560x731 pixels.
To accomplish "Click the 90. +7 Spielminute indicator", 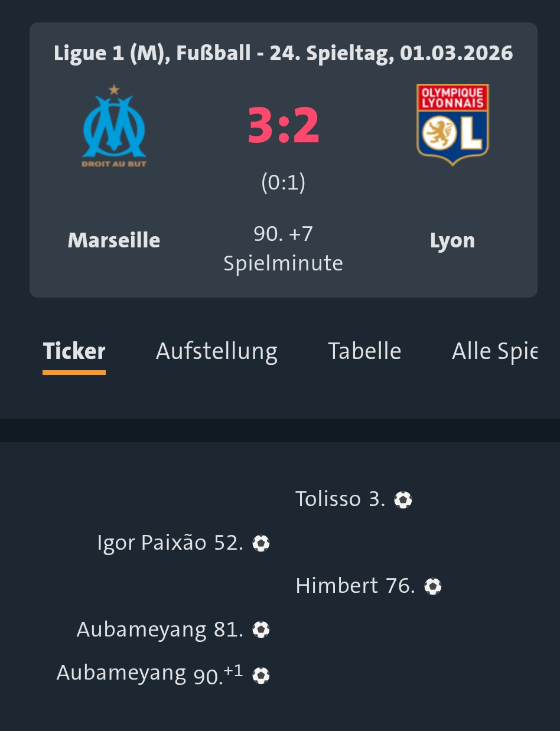I will click(284, 249).
